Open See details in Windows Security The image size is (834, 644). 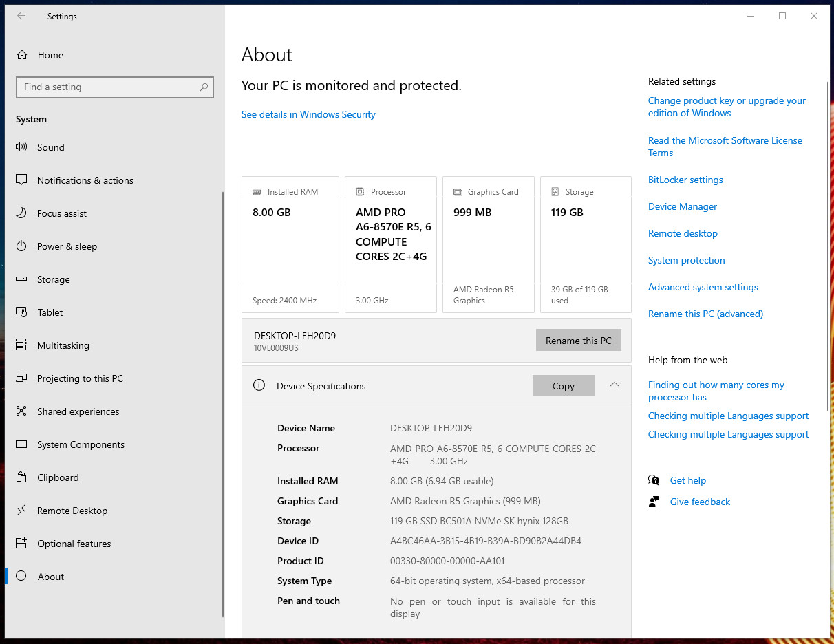(x=308, y=114)
